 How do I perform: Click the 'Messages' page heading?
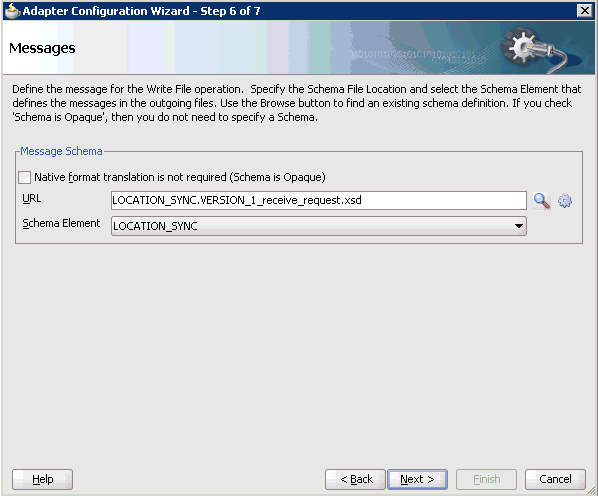click(42, 48)
